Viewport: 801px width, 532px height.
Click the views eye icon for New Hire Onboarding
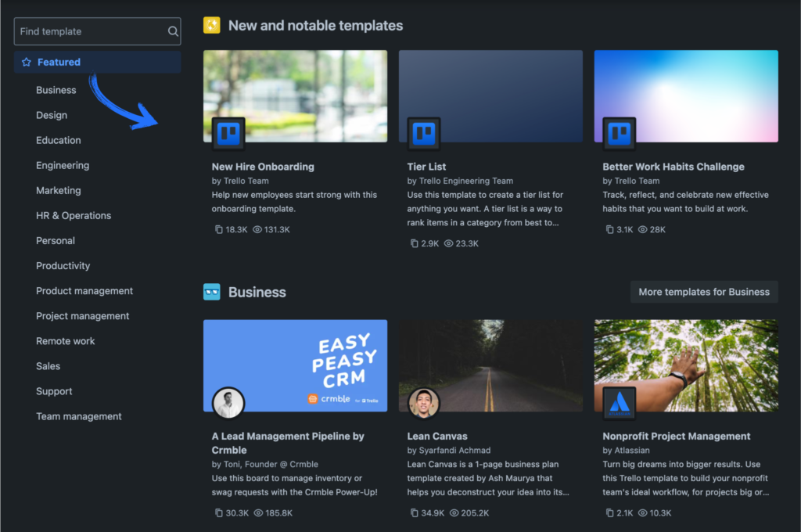257,229
